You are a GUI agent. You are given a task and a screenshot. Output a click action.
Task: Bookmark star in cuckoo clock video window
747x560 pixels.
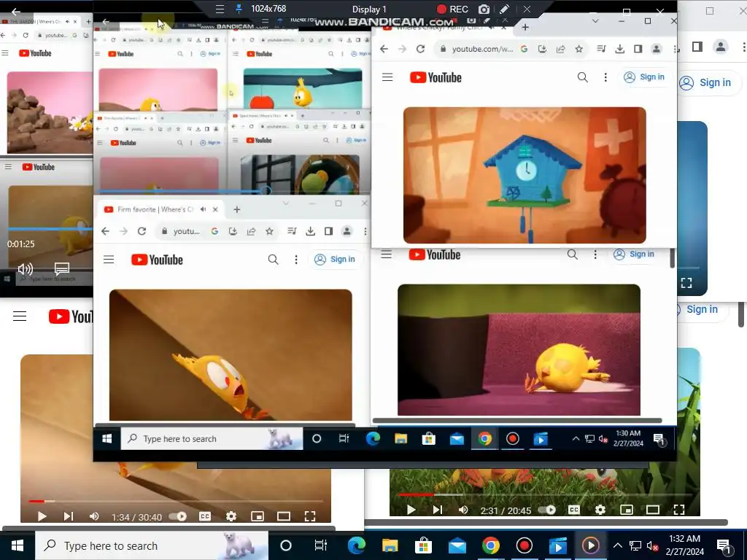578,49
